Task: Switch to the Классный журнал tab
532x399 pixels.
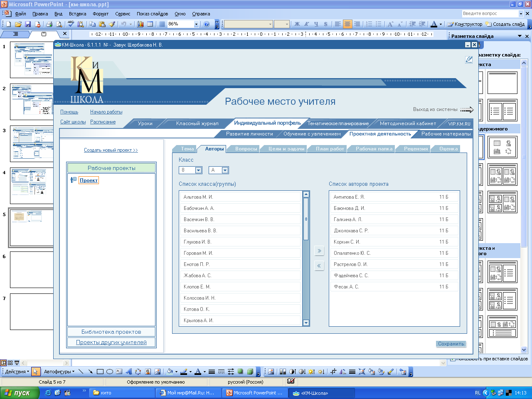Action: [x=197, y=123]
